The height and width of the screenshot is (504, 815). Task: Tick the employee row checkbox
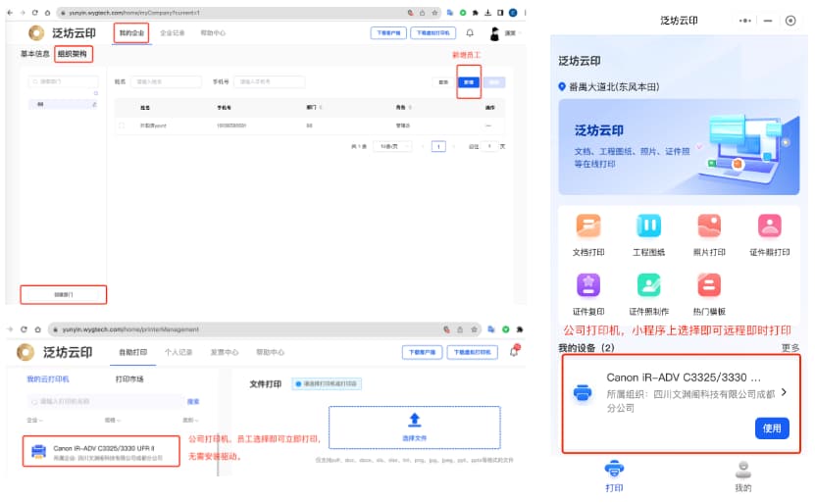(x=122, y=126)
